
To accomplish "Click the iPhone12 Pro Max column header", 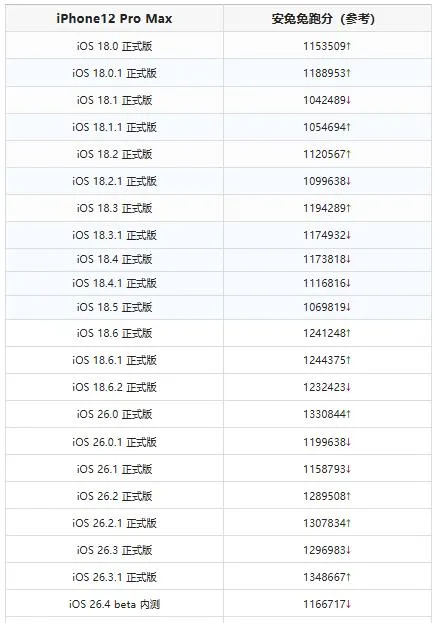I will tap(114, 19).
